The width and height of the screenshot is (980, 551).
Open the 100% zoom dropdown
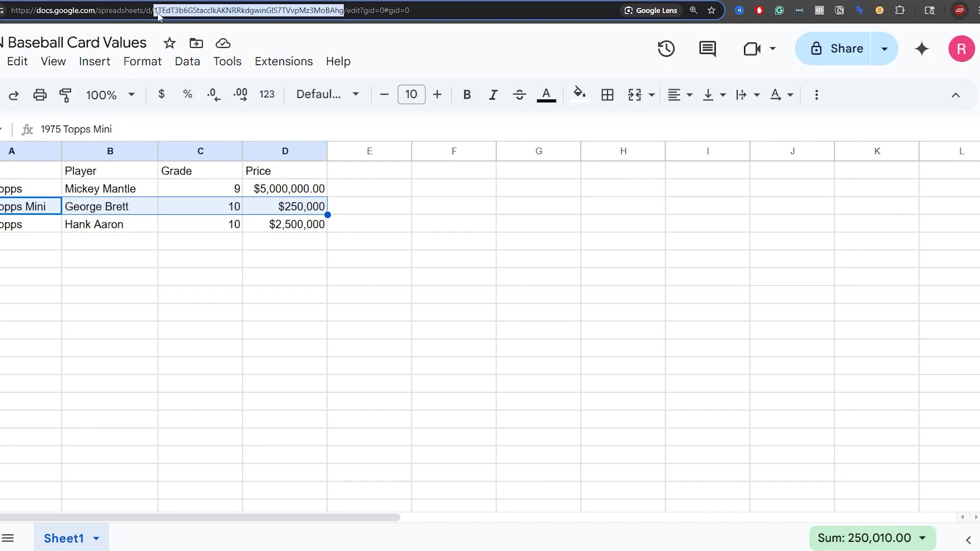110,95
